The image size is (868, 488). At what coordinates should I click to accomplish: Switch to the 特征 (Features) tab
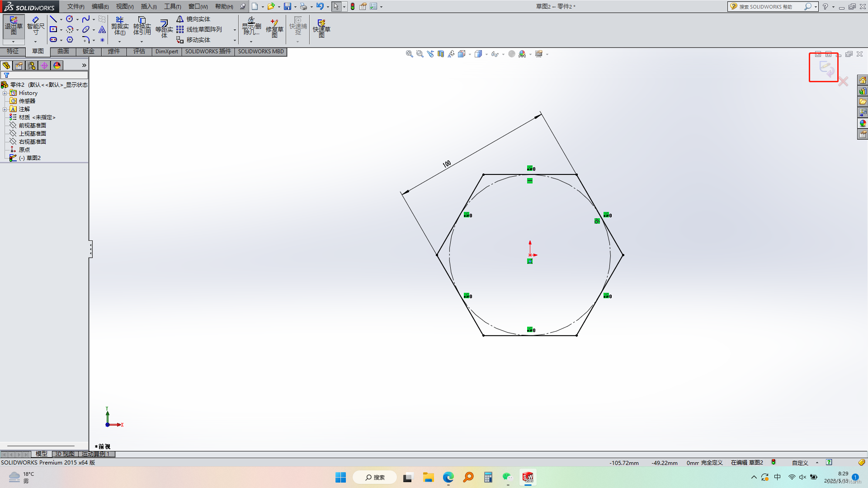click(x=13, y=52)
